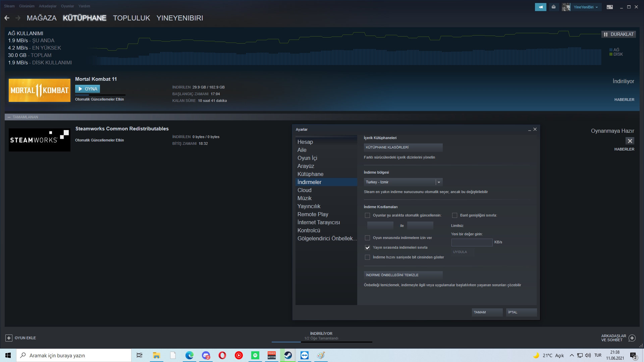This screenshot has width=644, height=362.
Task: Click the Steam taskbar icon
Action: [x=288, y=355]
